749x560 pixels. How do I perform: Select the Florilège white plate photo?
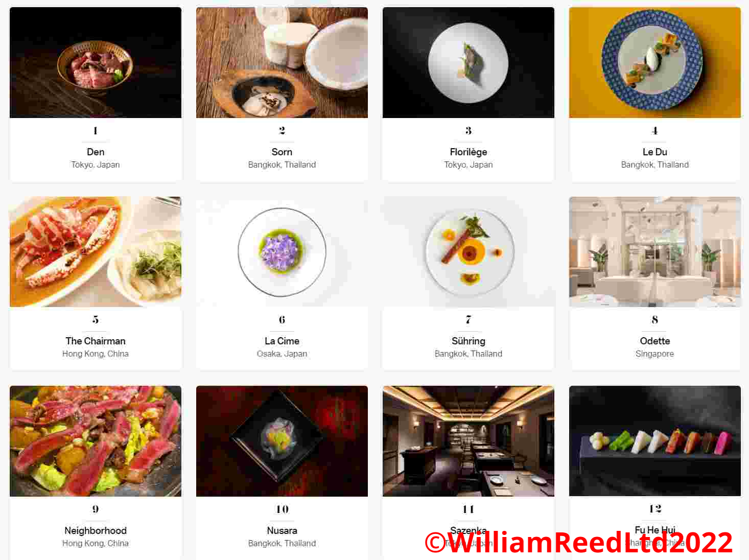click(x=469, y=62)
